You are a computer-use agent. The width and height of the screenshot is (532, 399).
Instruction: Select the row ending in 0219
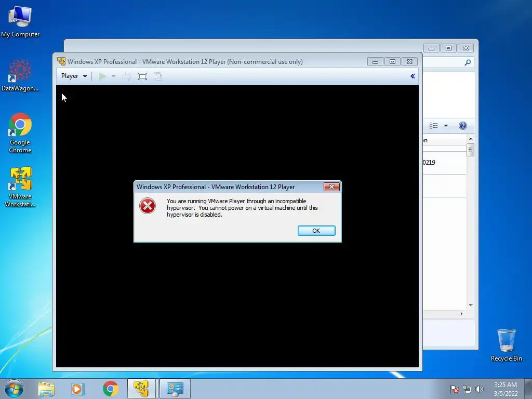444,163
